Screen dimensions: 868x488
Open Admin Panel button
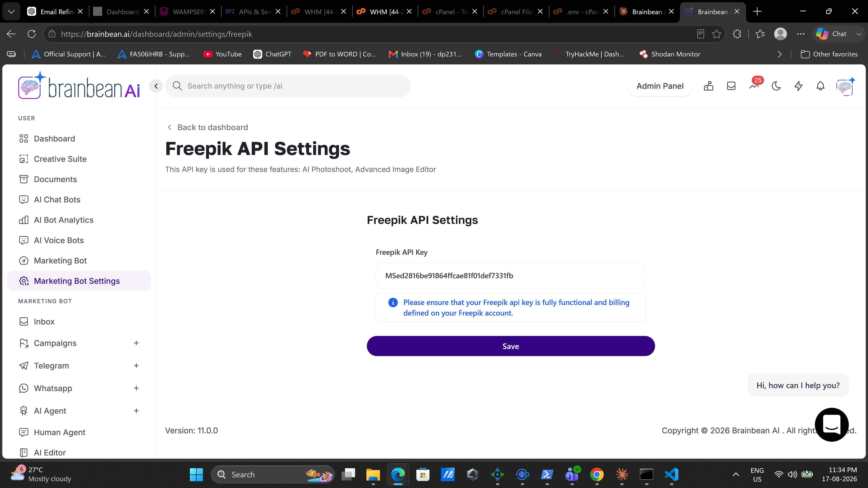click(x=660, y=86)
